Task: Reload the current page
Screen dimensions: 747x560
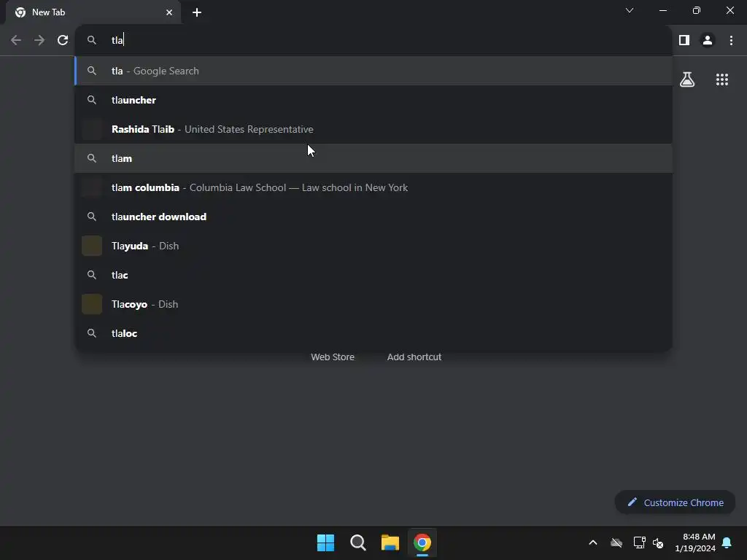Action: coord(63,40)
